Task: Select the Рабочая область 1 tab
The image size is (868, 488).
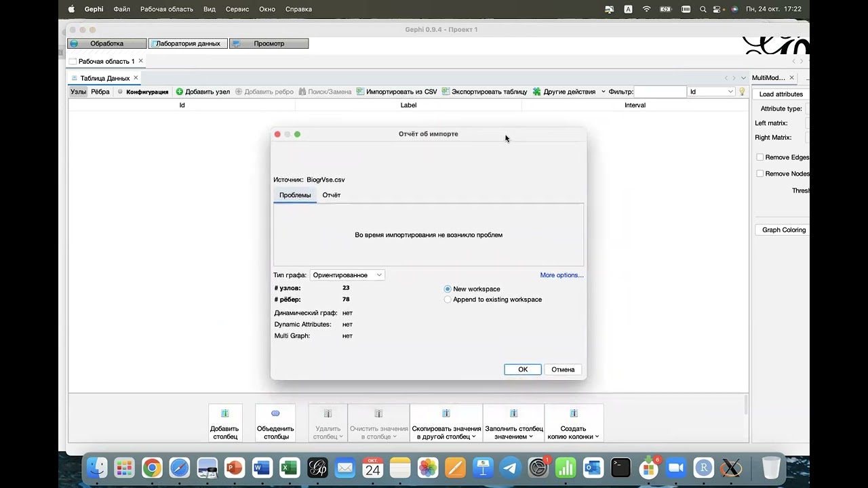Action: (x=106, y=61)
